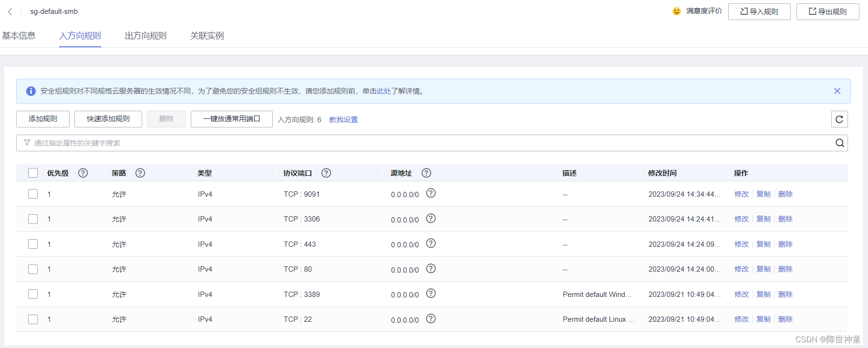This screenshot has width=868, height=348.
Task: Click the 'TCP : 3306' protocol port cell
Action: [x=302, y=219]
